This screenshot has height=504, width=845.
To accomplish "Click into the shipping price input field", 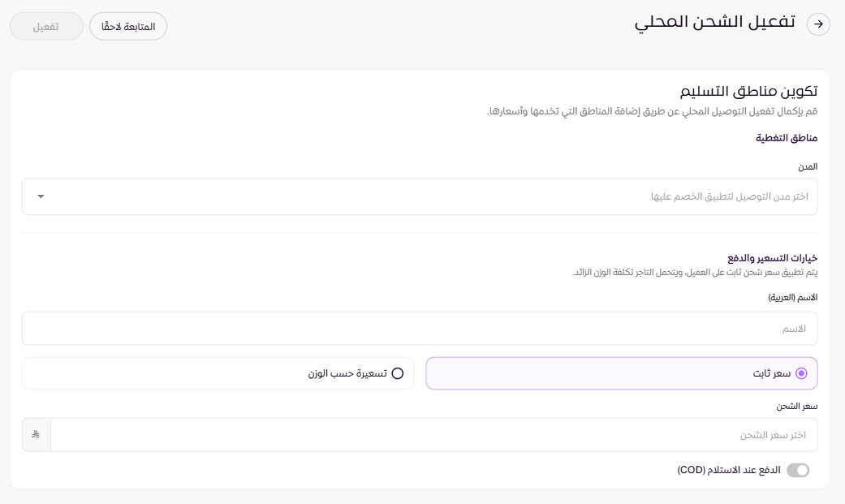I will click(x=434, y=435).
